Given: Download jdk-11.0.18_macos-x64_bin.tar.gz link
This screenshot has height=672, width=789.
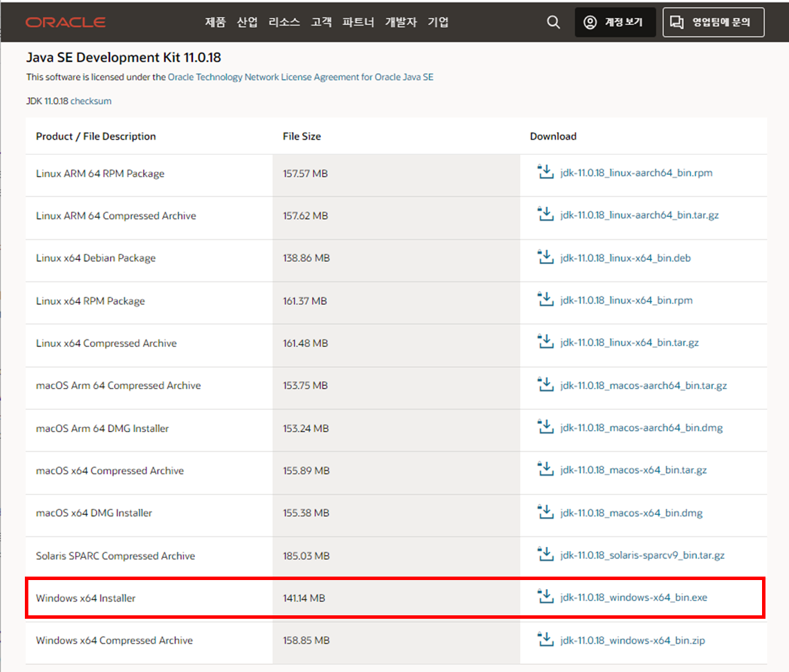Looking at the screenshot, I should (633, 470).
